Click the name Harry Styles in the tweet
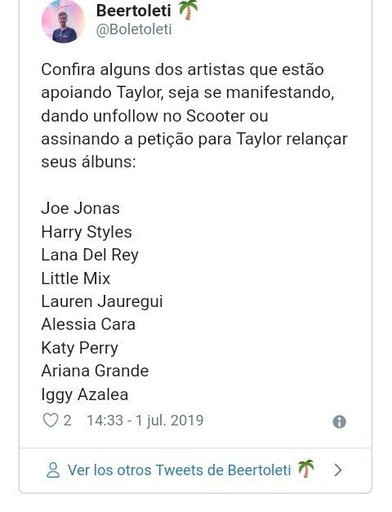This screenshot has height=512, width=392. tap(86, 232)
